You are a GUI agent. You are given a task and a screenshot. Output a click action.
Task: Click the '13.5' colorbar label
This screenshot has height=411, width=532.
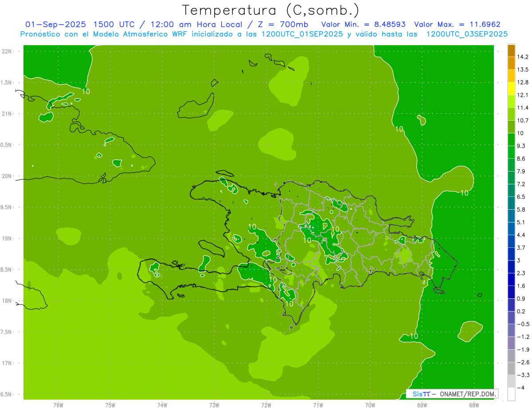click(x=523, y=70)
